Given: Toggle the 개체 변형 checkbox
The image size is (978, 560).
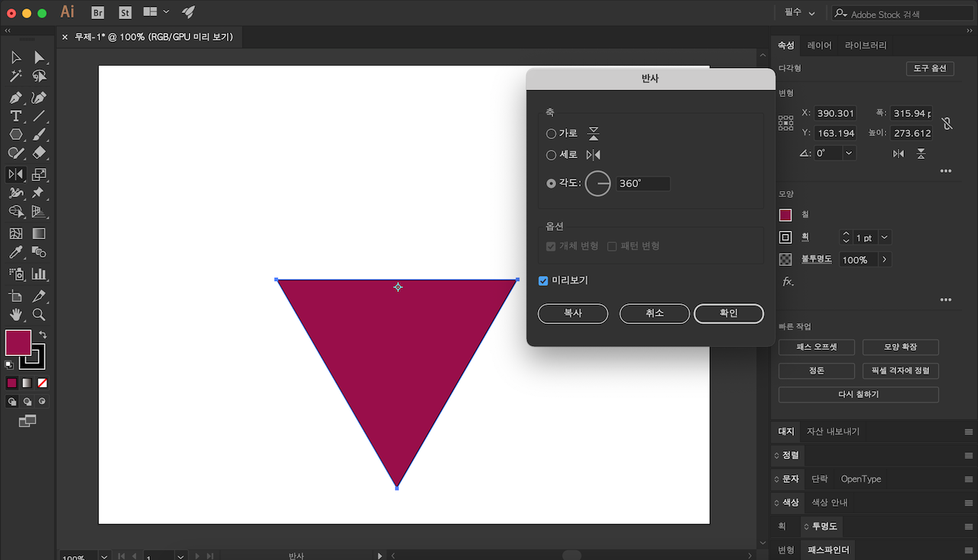Looking at the screenshot, I should coord(551,246).
